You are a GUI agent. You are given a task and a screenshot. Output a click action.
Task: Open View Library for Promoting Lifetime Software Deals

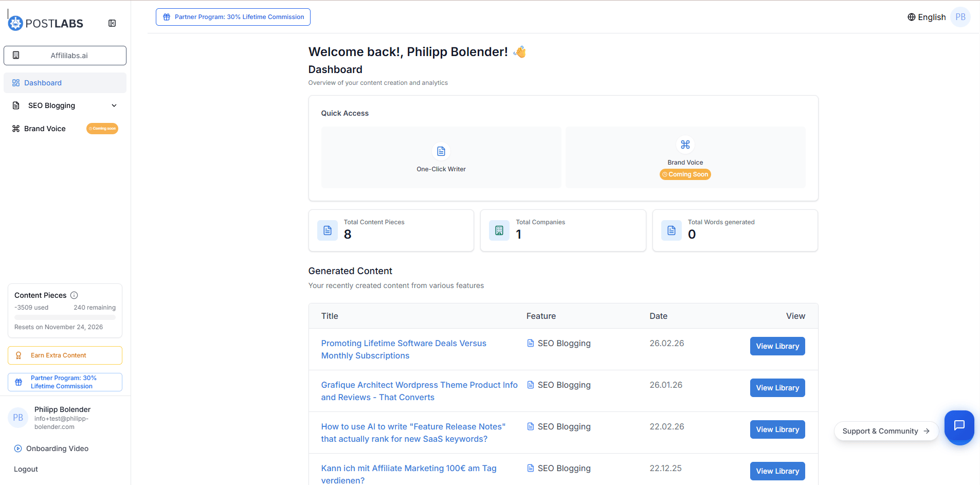point(777,346)
